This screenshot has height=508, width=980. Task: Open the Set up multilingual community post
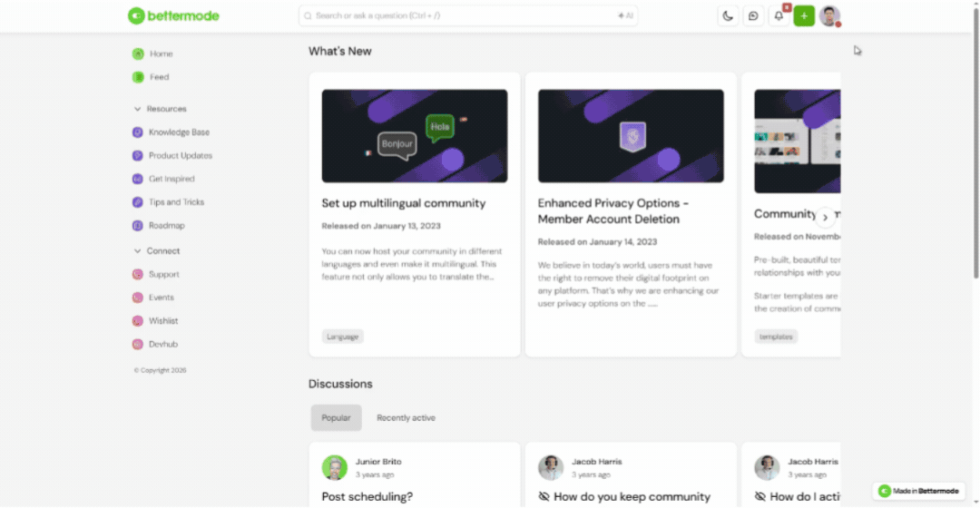click(x=404, y=203)
